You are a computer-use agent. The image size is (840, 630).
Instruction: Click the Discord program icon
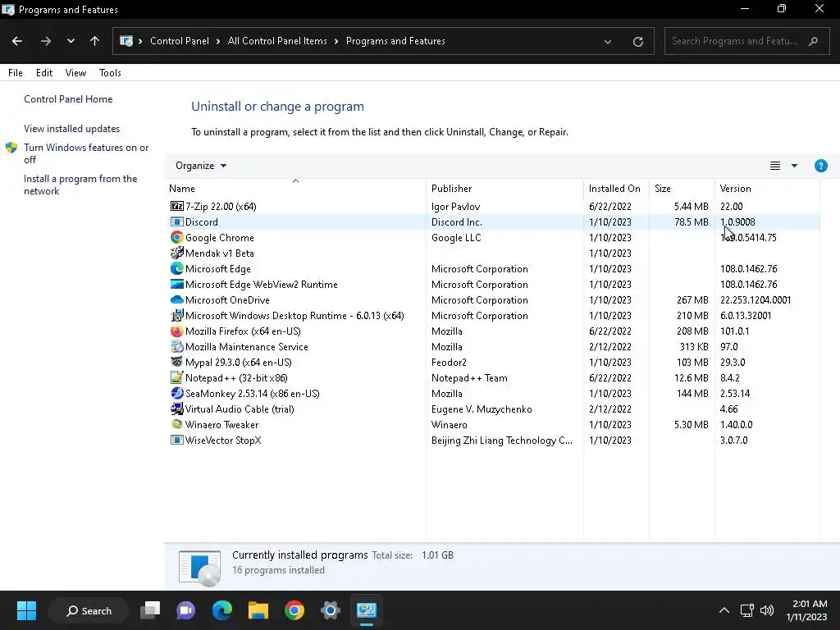pyautogui.click(x=177, y=221)
